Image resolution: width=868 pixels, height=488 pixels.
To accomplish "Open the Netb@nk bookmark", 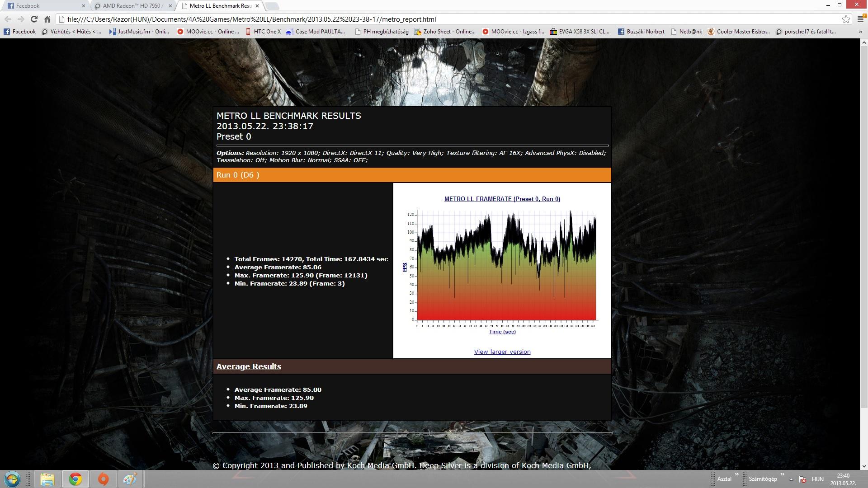I will 687,32.
